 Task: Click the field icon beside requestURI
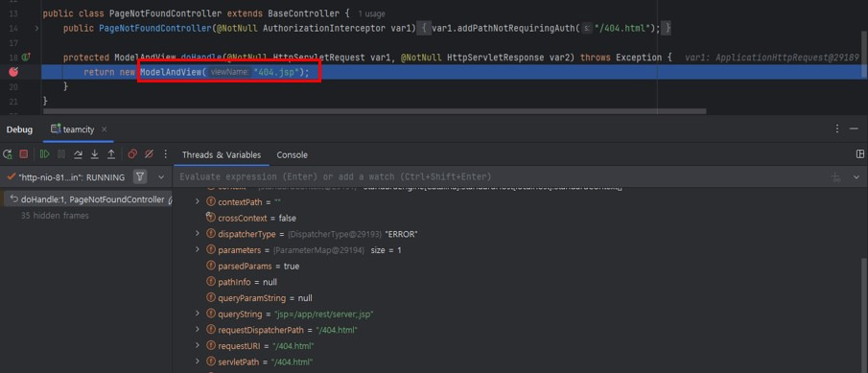click(x=210, y=346)
